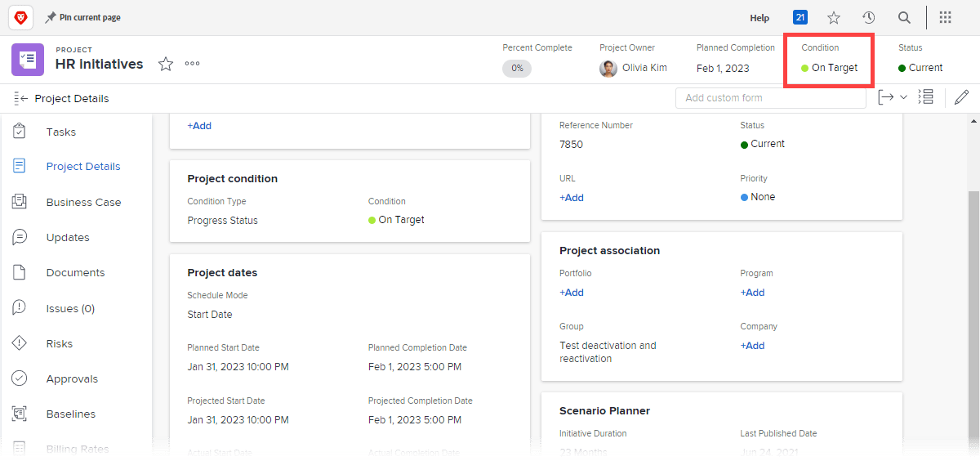
Task: Collapse the Project Details left panel
Action: point(21,98)
